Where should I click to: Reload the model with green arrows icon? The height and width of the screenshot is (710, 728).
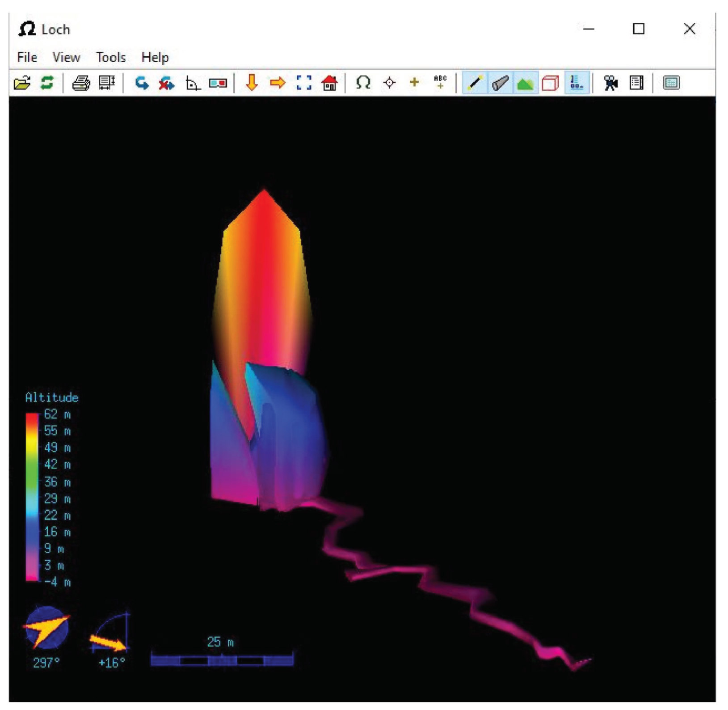[x=47, y=83]
